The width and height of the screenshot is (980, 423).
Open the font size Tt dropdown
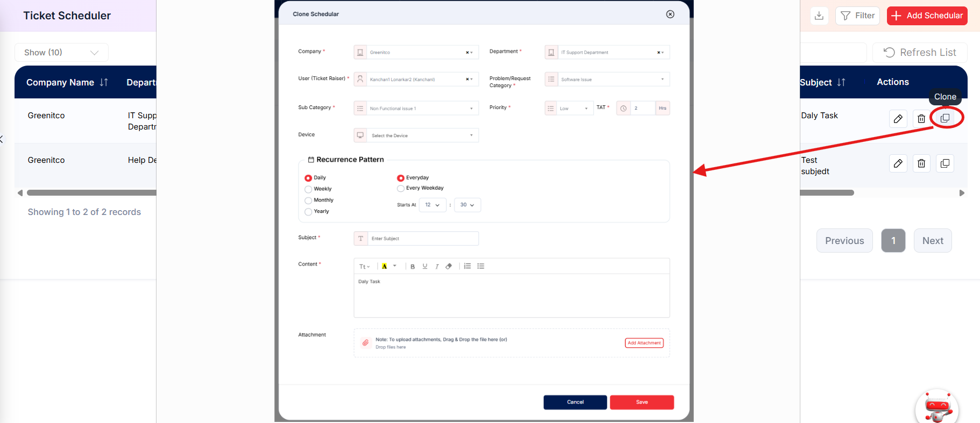point(364,266)
